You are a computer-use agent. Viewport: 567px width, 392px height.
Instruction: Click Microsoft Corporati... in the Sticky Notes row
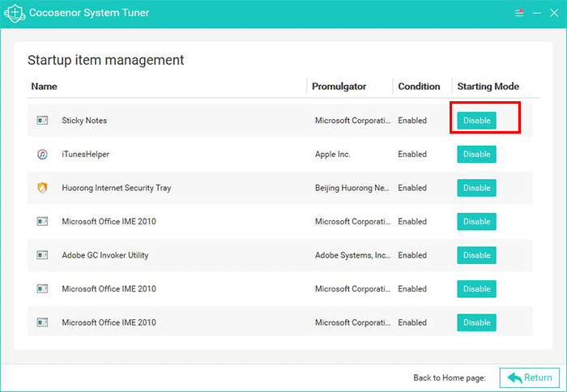[x=352, y=121]
